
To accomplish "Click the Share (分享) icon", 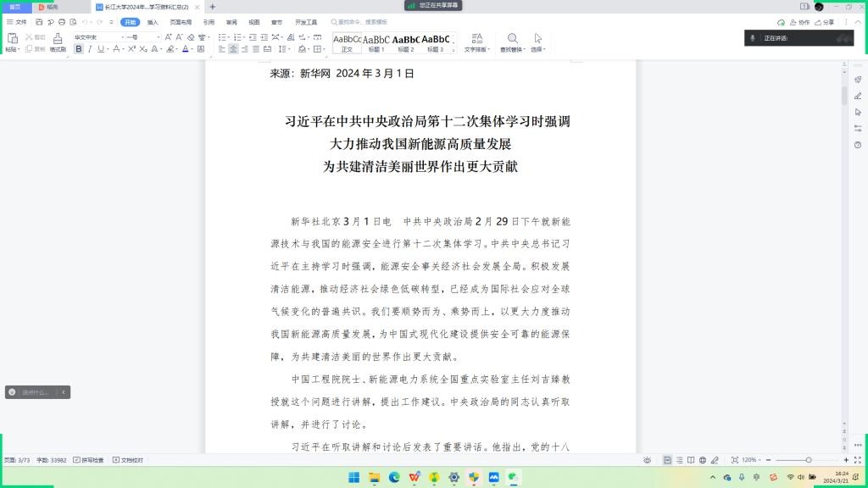I will 824,22.
